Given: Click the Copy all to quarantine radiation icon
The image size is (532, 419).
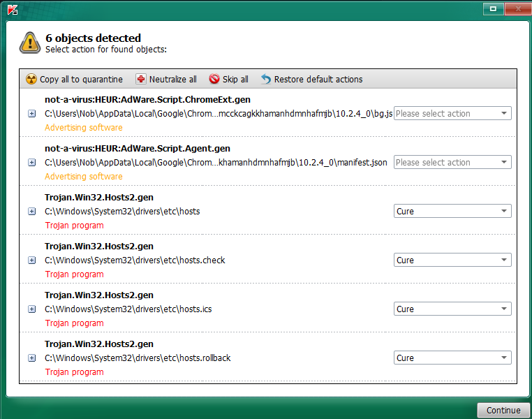Looking at the screenshot, I should click(x=31, y=79).
